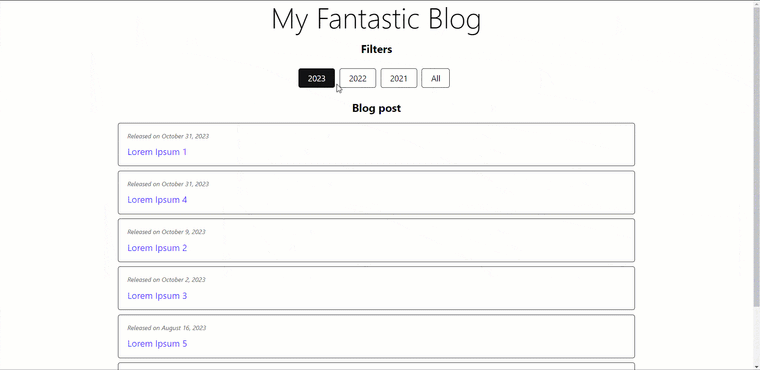The width and height of the screenshot is (760, 370).
Task: Click the My Fantastic Blog title
Action: point(376,19)
